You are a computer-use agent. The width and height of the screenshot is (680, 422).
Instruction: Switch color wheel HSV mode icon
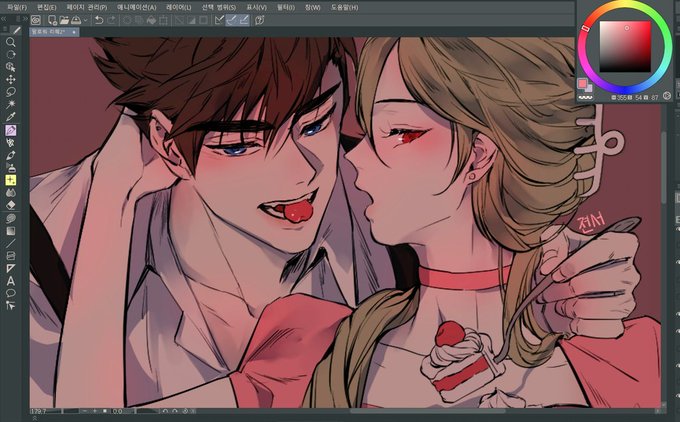click(x=667, y=95)
